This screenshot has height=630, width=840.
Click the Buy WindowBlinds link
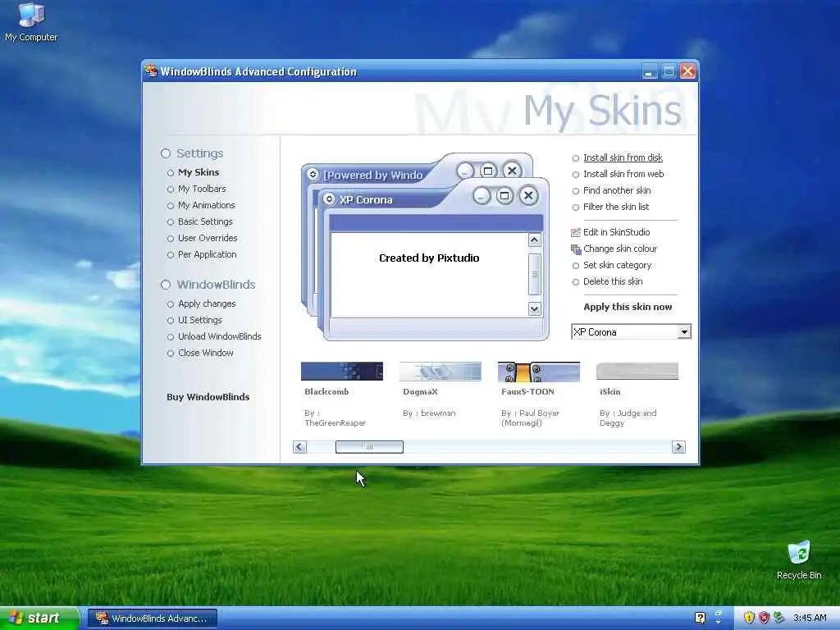point(208,397)
